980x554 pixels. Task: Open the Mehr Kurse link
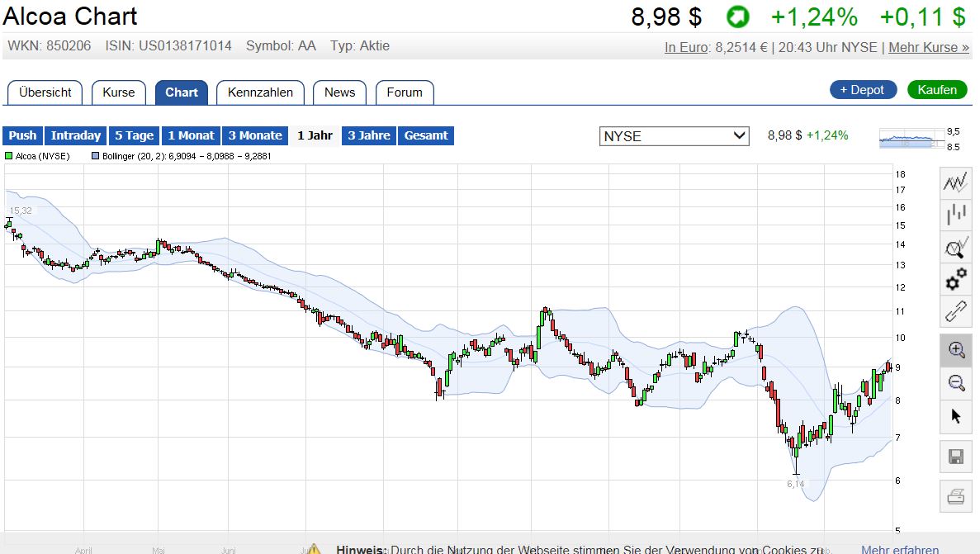click(x=929, y=48)
